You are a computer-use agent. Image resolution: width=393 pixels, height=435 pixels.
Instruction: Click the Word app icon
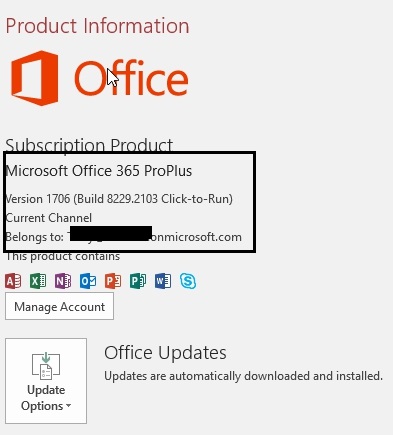click(163, 281)
